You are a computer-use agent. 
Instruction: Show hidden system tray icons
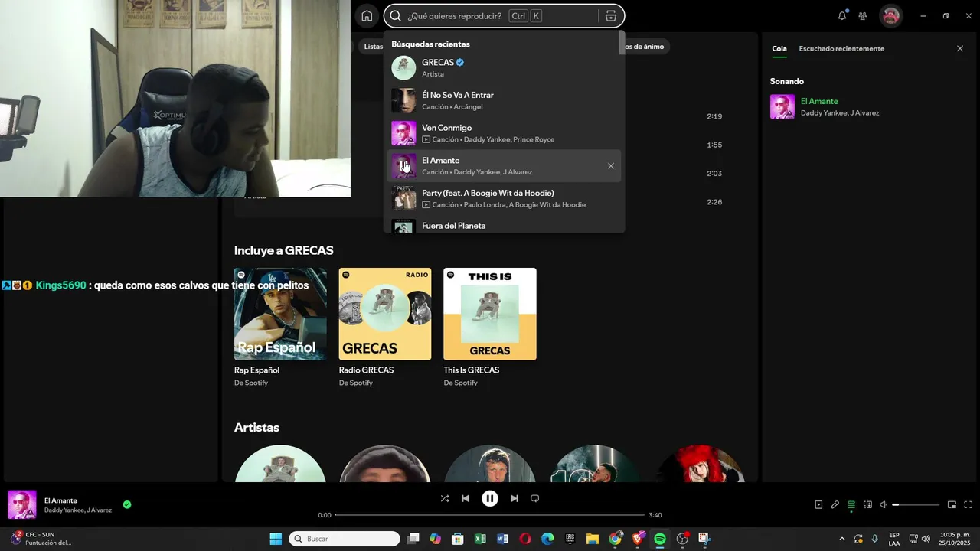pyautogui.click(x=842, y=539)
